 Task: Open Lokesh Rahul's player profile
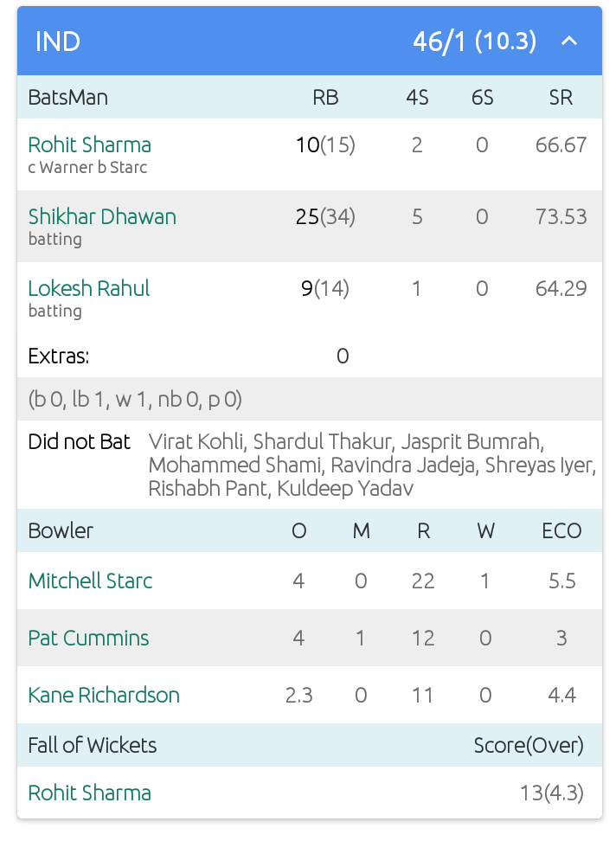pos(89,288)
